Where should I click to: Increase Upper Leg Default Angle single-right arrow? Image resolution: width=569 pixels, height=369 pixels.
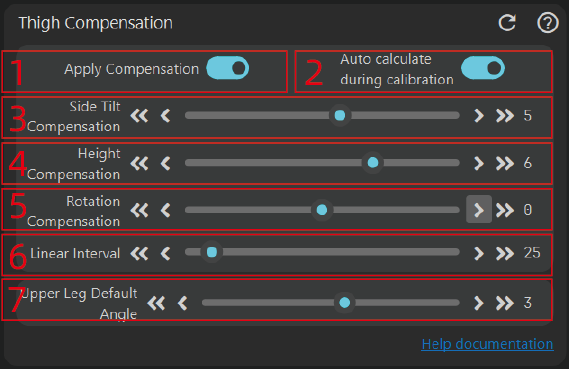tap(479, 303)
